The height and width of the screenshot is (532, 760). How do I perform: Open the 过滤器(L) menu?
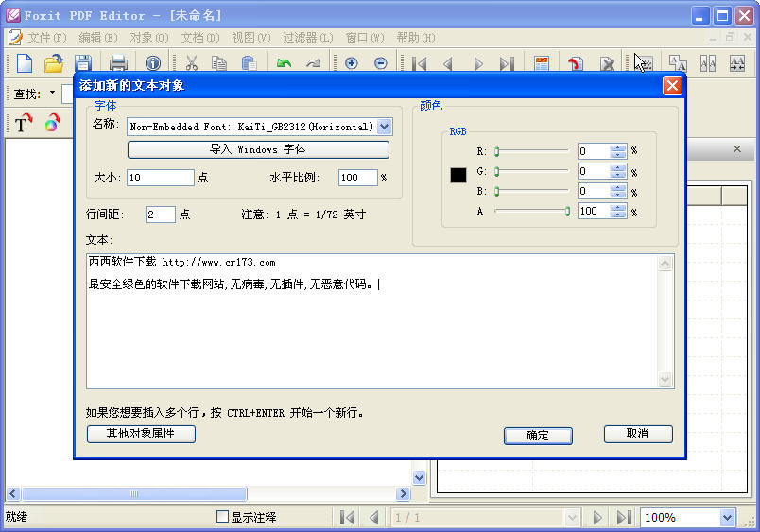(308, 37)
